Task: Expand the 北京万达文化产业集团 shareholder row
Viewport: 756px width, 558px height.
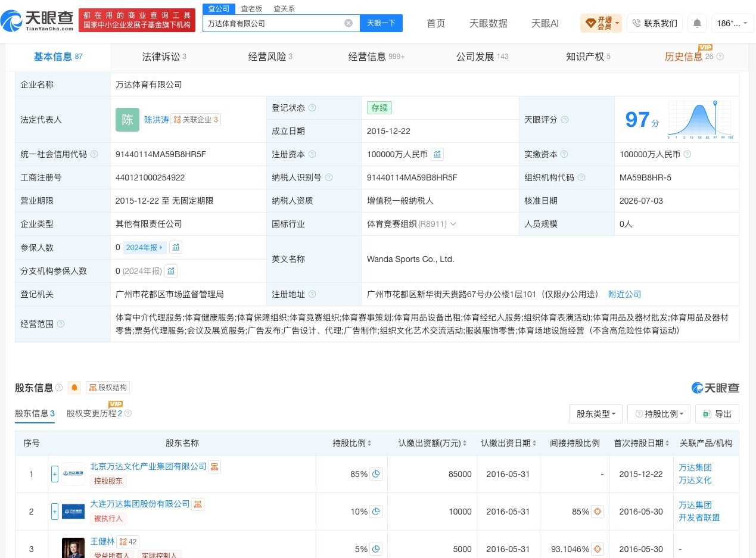Action: (x=55, y=474)
